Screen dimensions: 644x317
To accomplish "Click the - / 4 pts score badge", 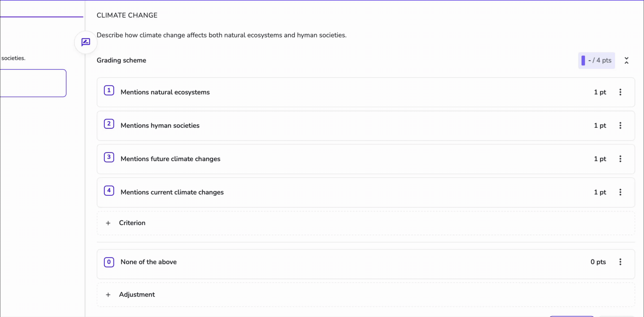I will tap(597, 60).
